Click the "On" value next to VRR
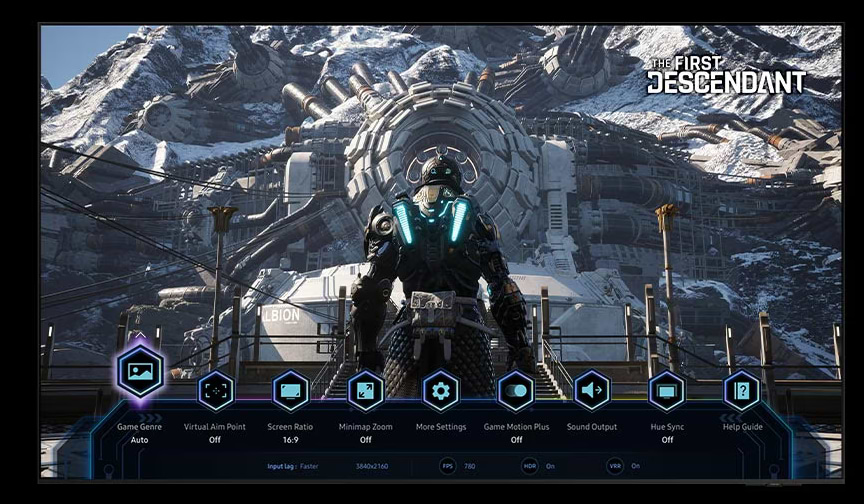 pos(635,467)
